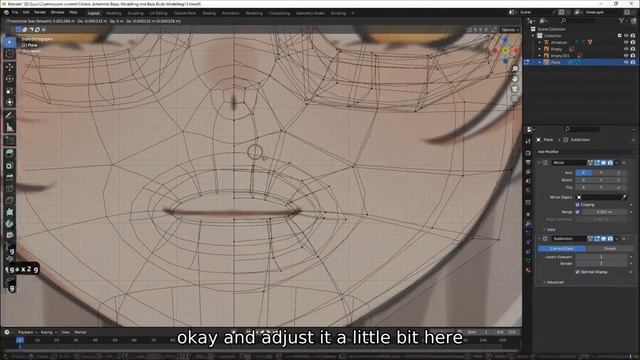Pick Mirror Object with eyedropper
The height and width of the screenshot is (360, 640).
(x=624, y=197)
